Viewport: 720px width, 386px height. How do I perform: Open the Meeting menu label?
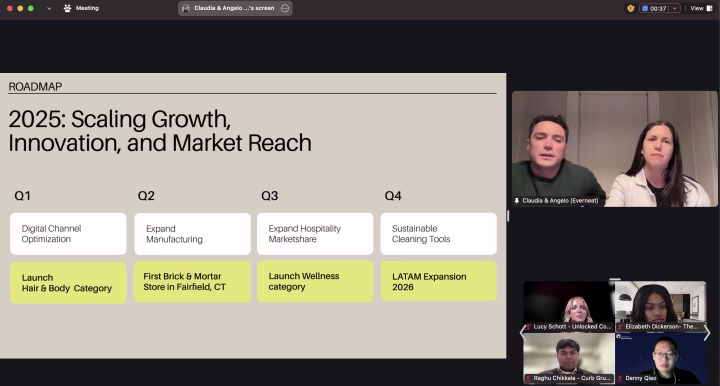coord(87,8)
